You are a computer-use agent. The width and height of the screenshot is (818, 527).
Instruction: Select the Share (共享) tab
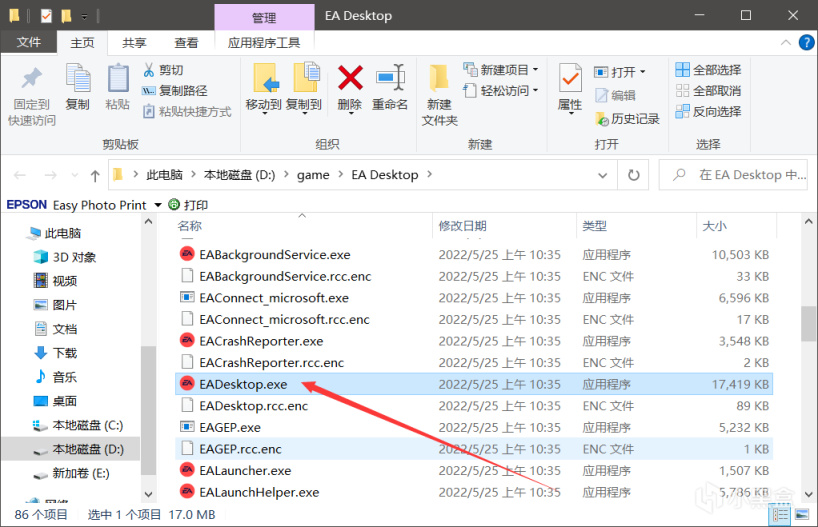[134, 43]
